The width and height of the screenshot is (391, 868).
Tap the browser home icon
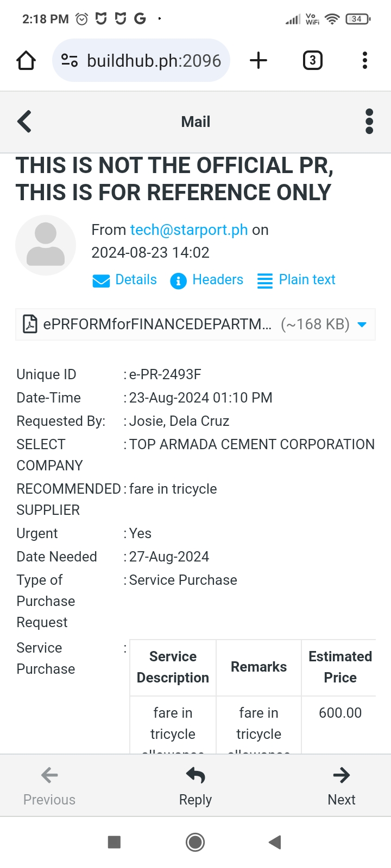[x=26, y=60]
